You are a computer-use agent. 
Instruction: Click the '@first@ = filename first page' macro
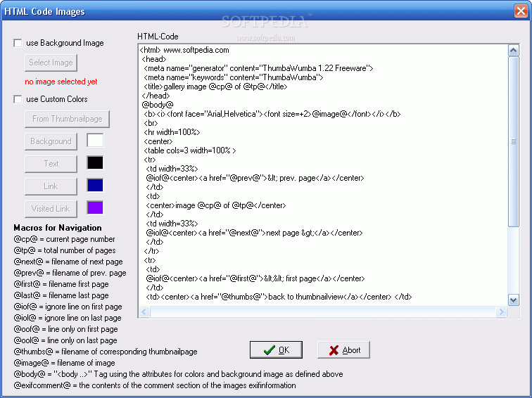61,284
